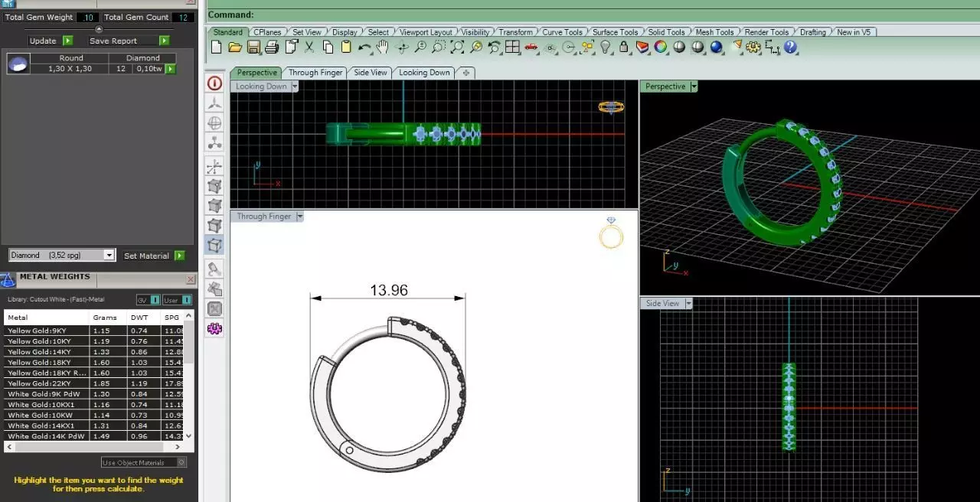Screen dimensions: 980x502
Task: Open a file with the folder icon
Action: tap(235, 47)
